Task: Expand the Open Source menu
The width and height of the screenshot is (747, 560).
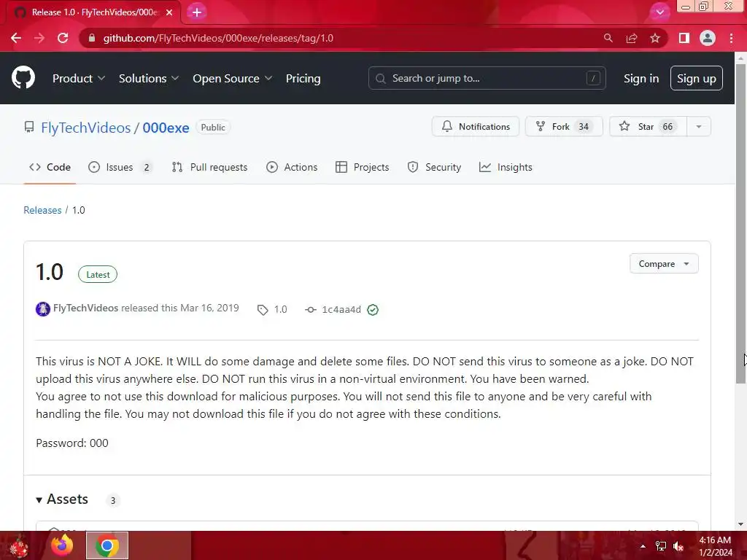Action: pyautogui.click(x=233, y=79)
